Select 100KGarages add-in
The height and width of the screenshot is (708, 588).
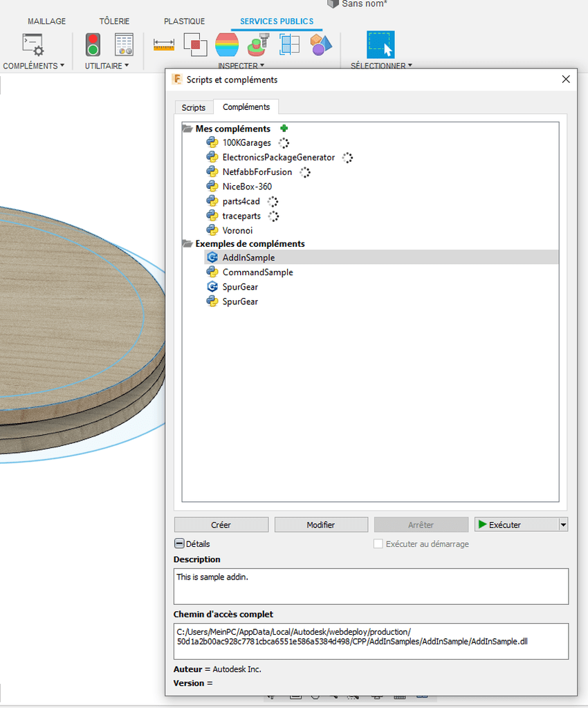[246, 142]
